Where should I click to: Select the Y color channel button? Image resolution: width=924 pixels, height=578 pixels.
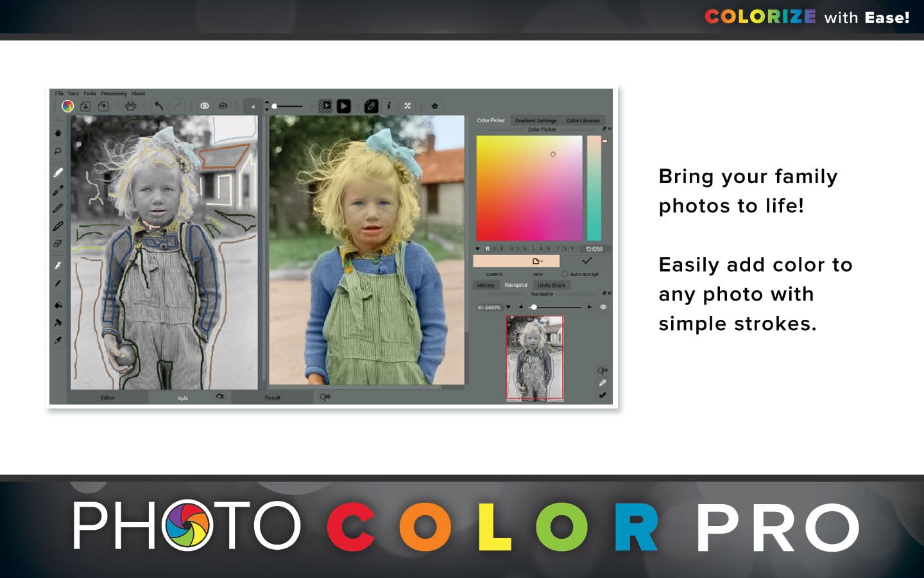[557, 249]
